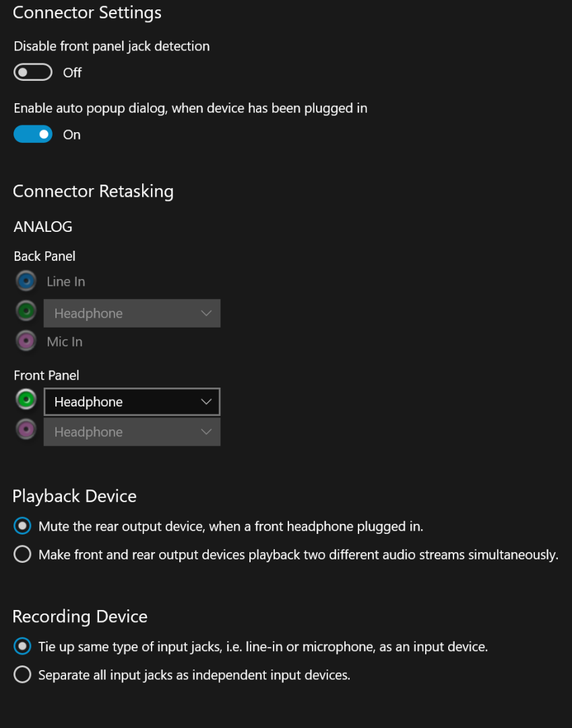The height and width of the screenshot is (728, 572).
Task: Click the pink front panel jack icon
Action: pyautogui.click(x=26, y=429)
